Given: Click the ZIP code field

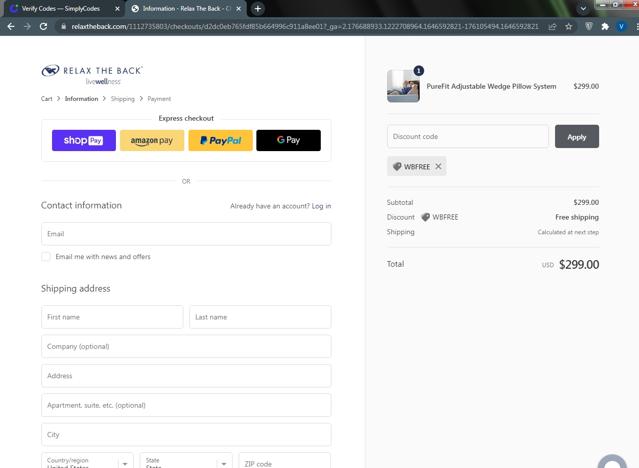Looking at the screenshot, I should pyautogui.click(x=285, y=461).
